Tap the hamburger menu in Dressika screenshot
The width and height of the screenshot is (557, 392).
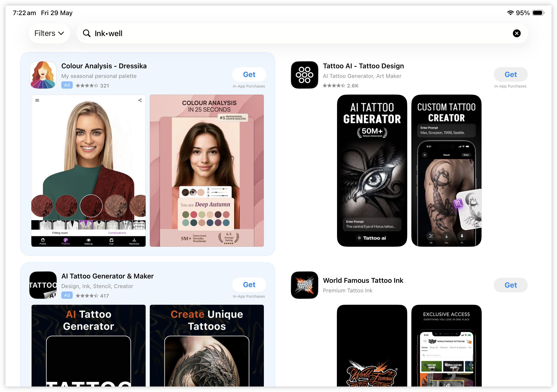(37, 100)
